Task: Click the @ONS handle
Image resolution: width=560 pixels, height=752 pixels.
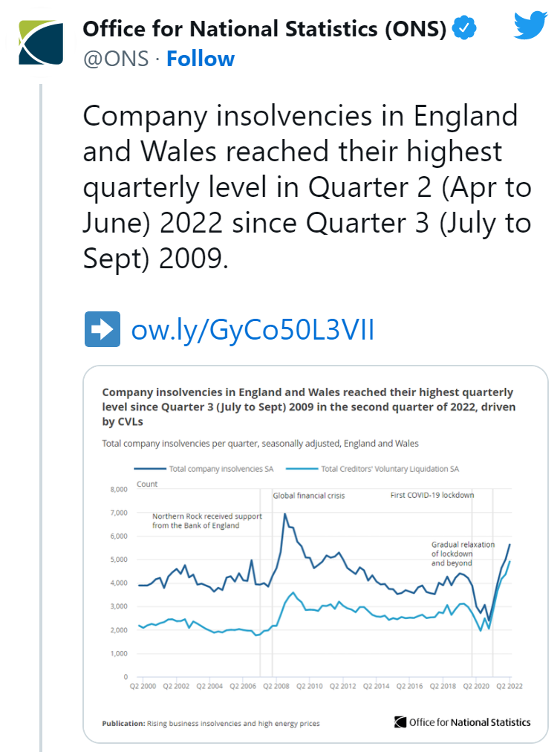Action: click(117, 59)
